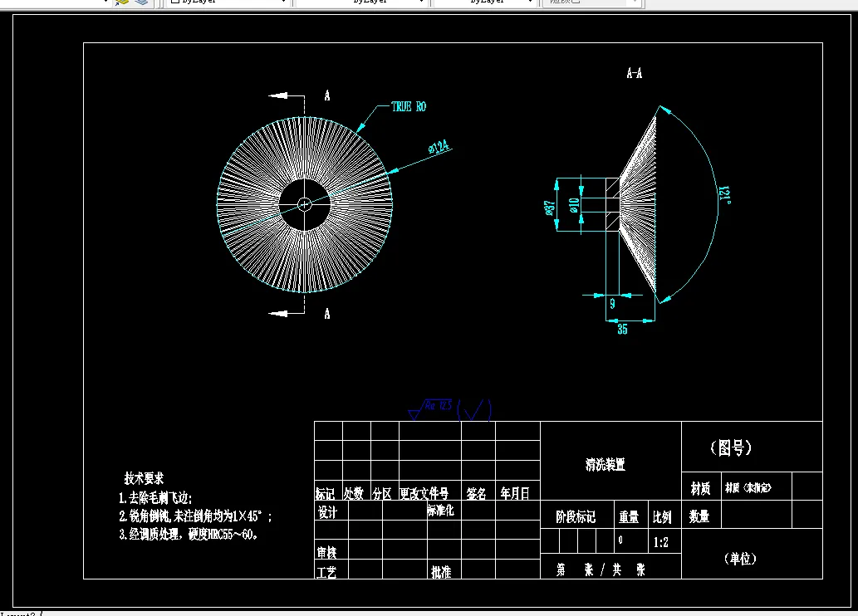Click the 材质 (未指定) value
Image resolution: width=858 pixels, height=616 pixels.
[748, 487]
